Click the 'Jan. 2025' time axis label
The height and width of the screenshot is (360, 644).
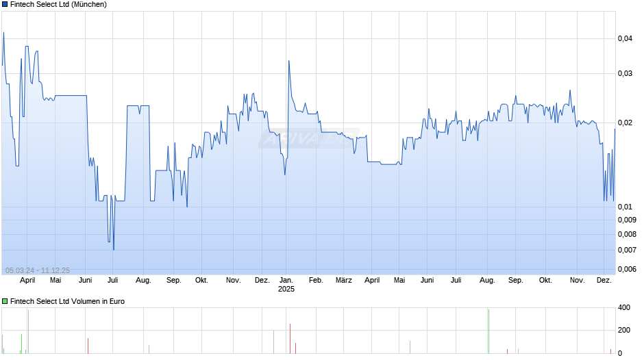tap(286, 285)
